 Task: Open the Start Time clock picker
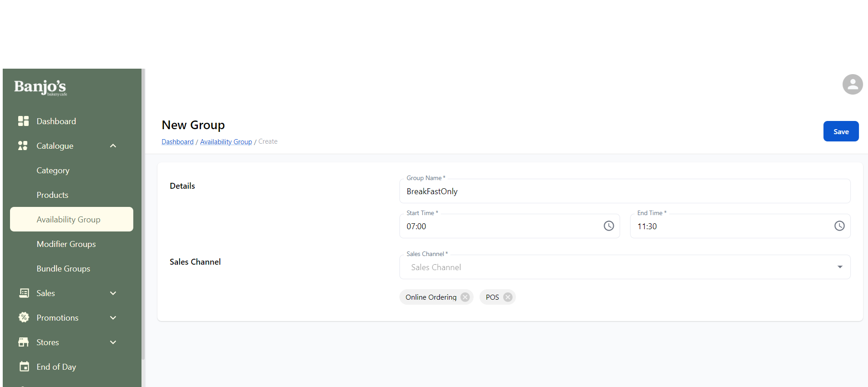[608, 226]
